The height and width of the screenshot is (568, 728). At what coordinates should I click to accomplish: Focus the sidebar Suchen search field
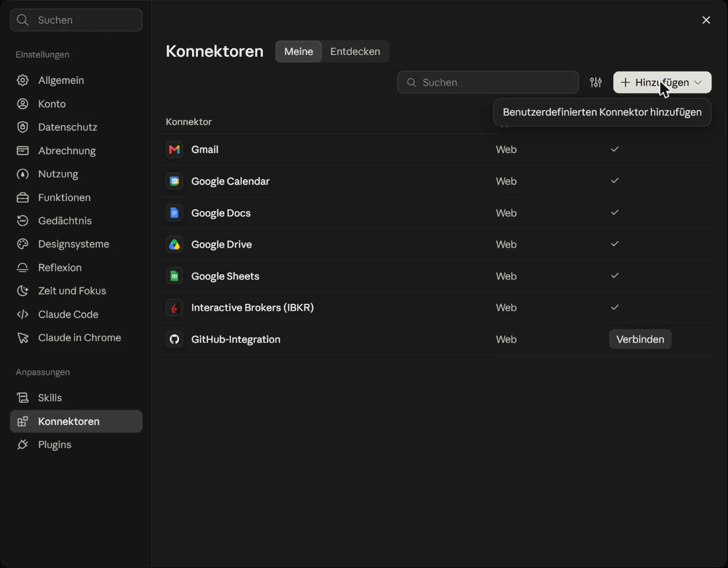tap(76, 20)
